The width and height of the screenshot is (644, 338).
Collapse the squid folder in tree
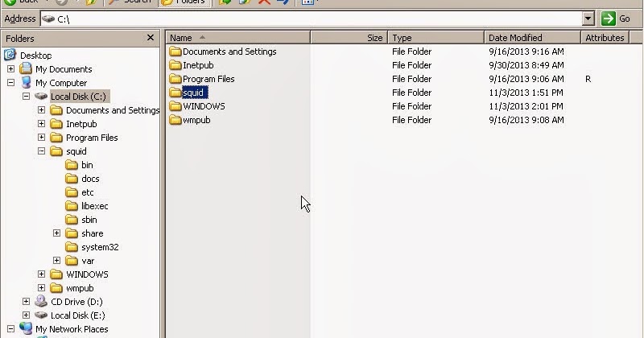42,151
